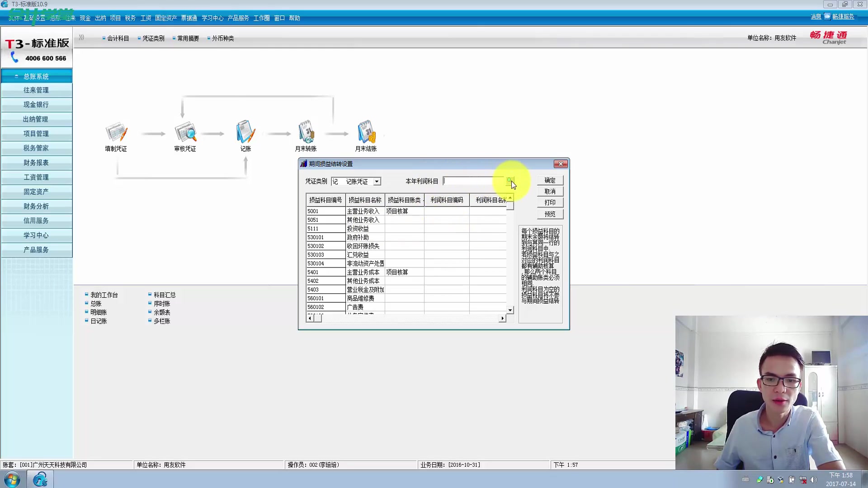
Task: Click the table's vertical scrollbar down arrow
Action: (x=510, y=310)
